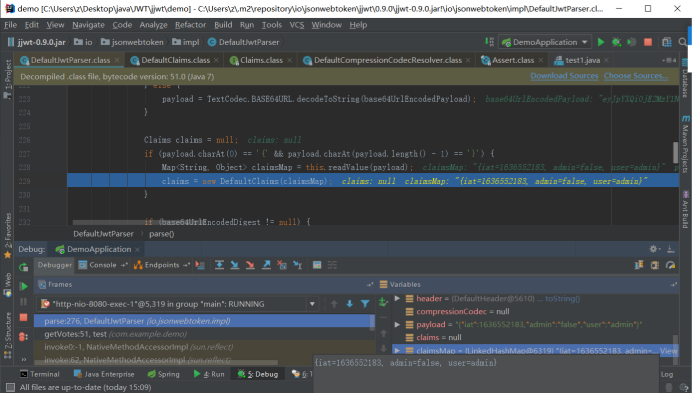This screenshot has height=393, width=692.
Task: Open the VCS menu
Action: point(297,25)
